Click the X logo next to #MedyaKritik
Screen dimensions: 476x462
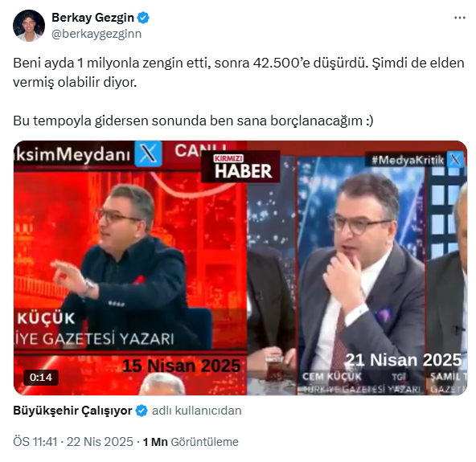(455, 160)
